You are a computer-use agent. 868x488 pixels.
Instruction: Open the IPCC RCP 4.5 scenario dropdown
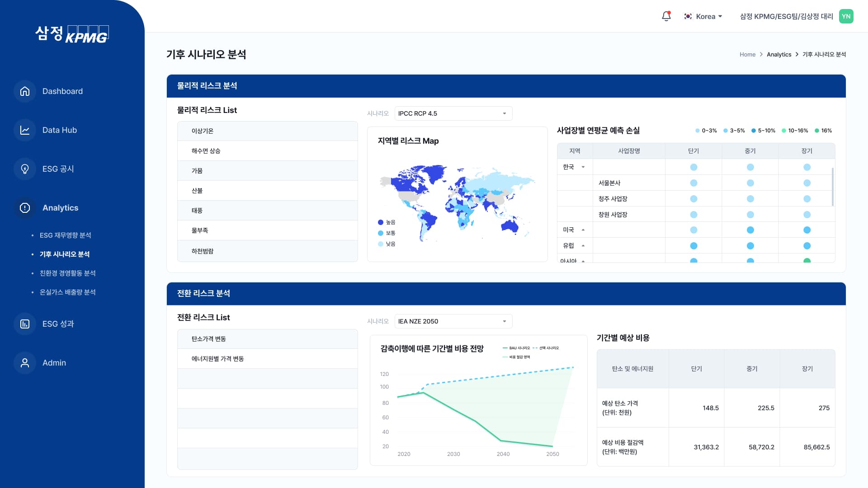pos(453,113)
